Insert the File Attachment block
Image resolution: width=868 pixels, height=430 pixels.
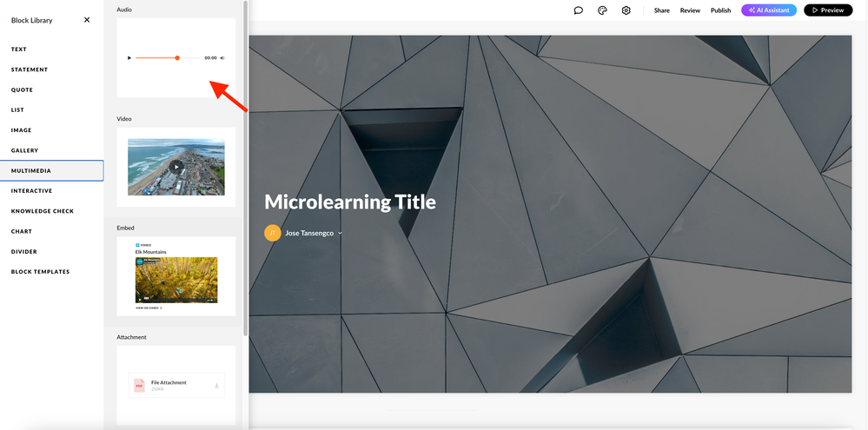(x=176, y=385)
